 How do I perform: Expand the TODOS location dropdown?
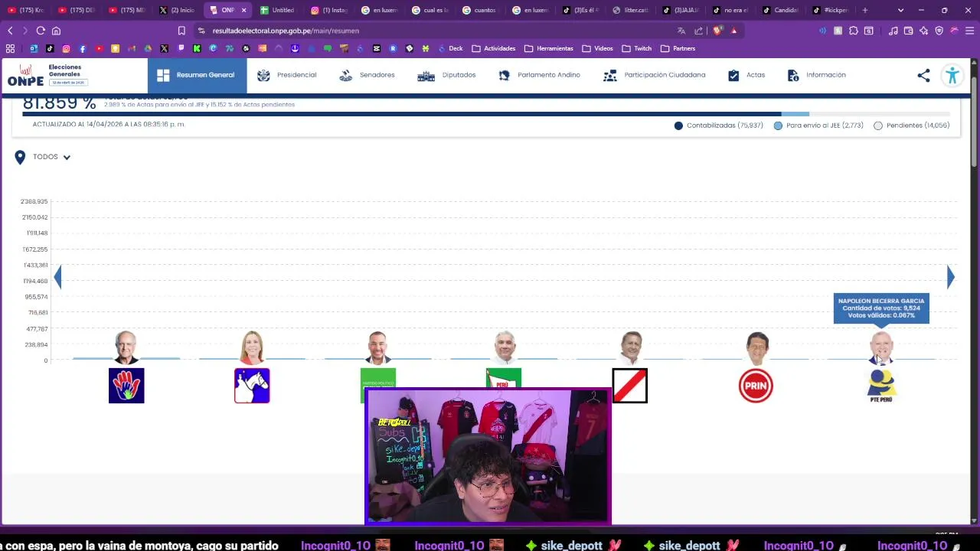[x=52, y=157]
